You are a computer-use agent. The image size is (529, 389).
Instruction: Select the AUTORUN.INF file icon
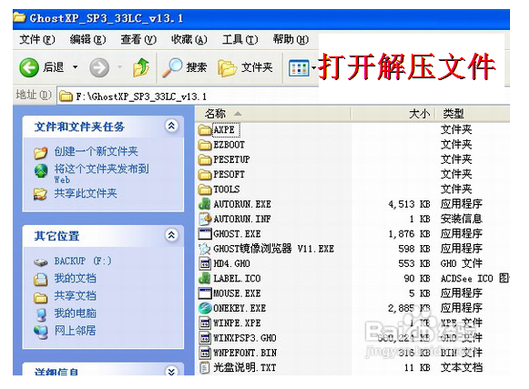[x=205, y=219]
